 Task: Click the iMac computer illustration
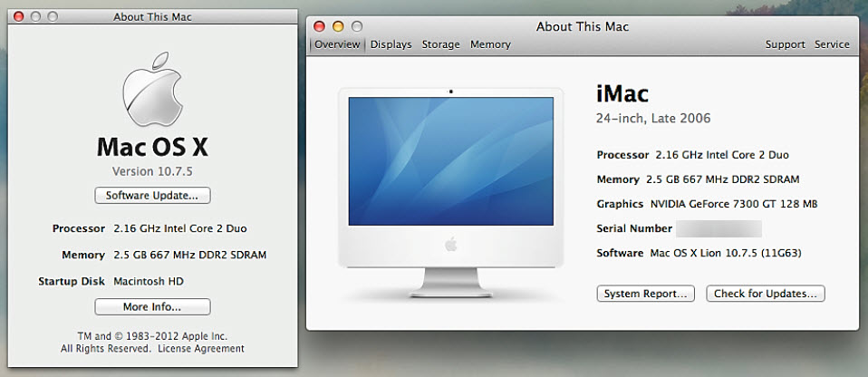point(450,193)
